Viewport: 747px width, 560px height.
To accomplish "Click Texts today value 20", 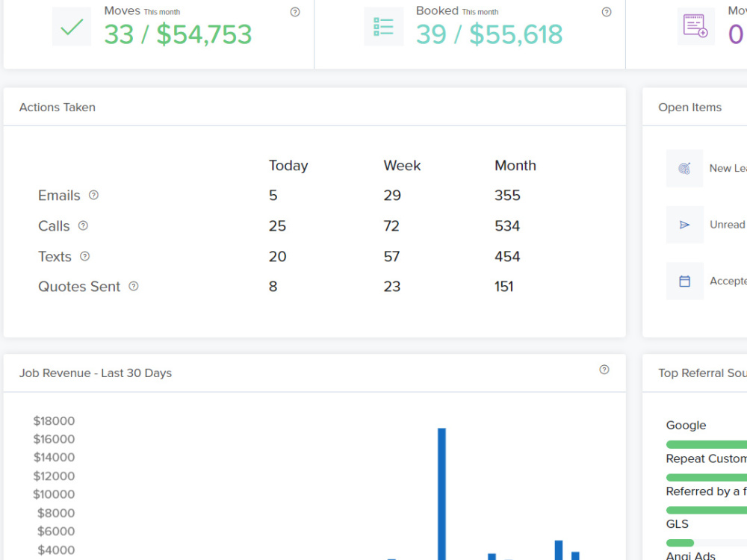I will pos(277,257).
